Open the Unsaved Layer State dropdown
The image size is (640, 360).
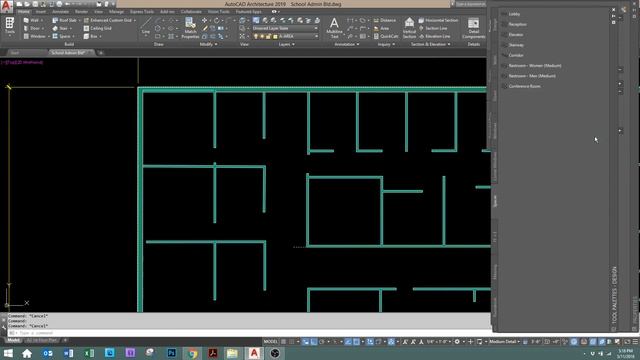tap(284, 28)
